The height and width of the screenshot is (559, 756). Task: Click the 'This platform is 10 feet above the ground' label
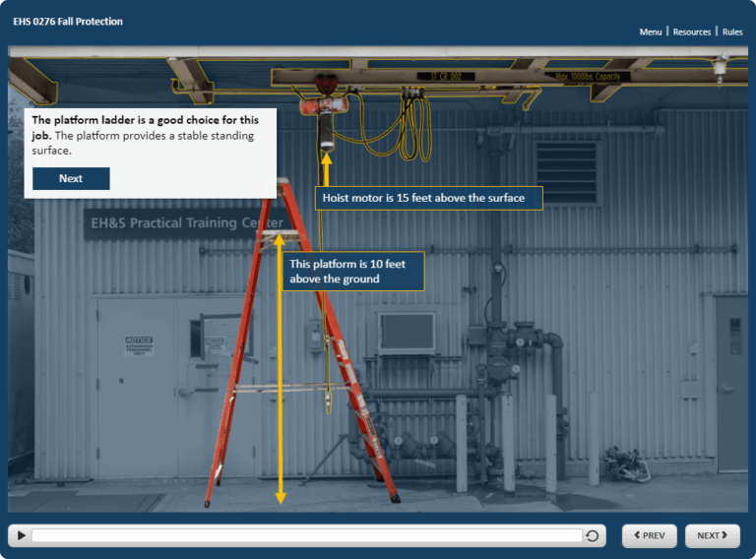pyautogui.click(x=353, y=272)
